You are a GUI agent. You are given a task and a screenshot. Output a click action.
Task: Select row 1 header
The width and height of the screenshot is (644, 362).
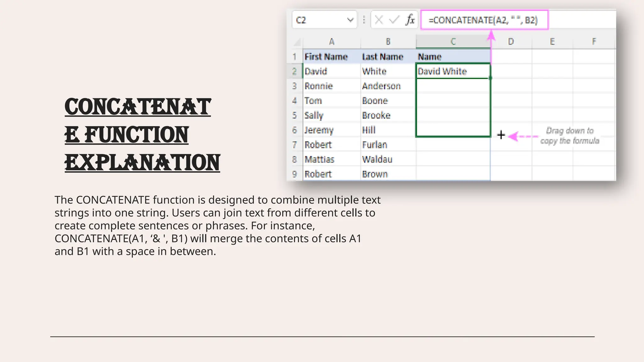pyautogui.click(x=295, y=57)
